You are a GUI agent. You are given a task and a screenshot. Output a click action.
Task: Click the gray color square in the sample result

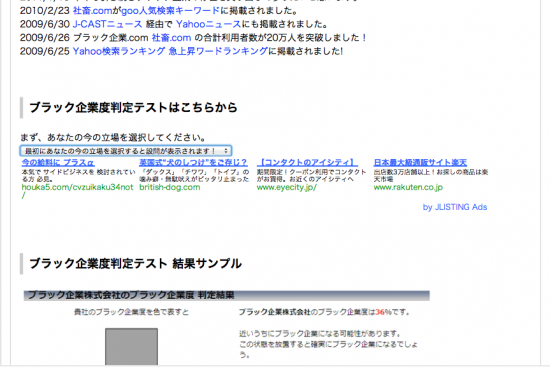coord(131,347)
